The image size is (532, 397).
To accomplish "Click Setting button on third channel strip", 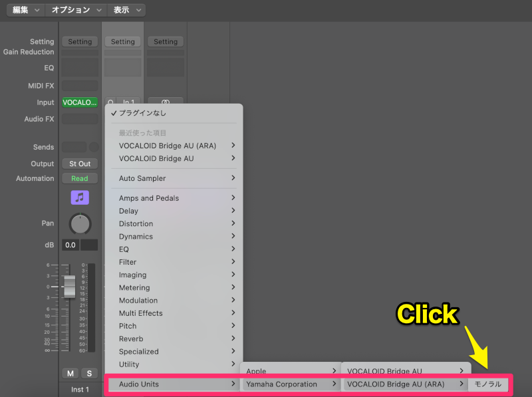I will click(166, 42).
